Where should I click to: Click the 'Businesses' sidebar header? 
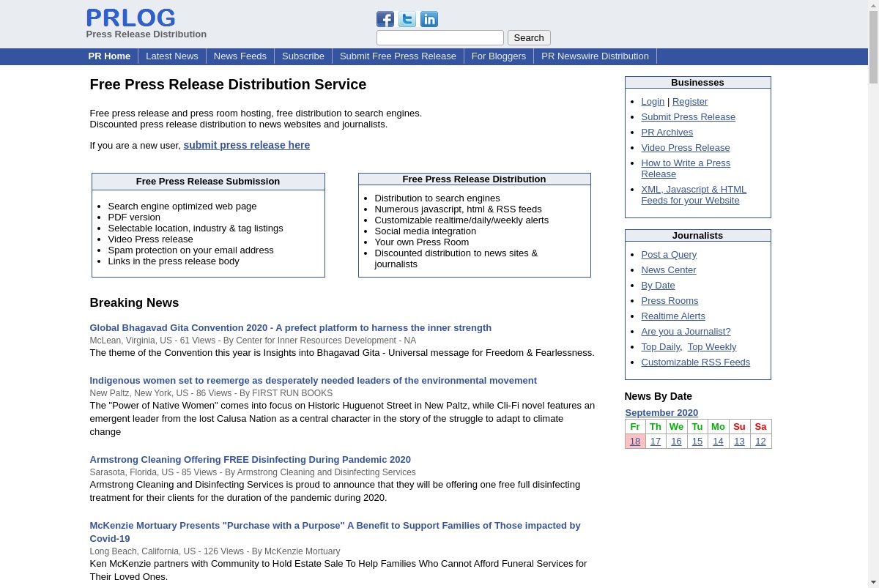tap(697, 83)
